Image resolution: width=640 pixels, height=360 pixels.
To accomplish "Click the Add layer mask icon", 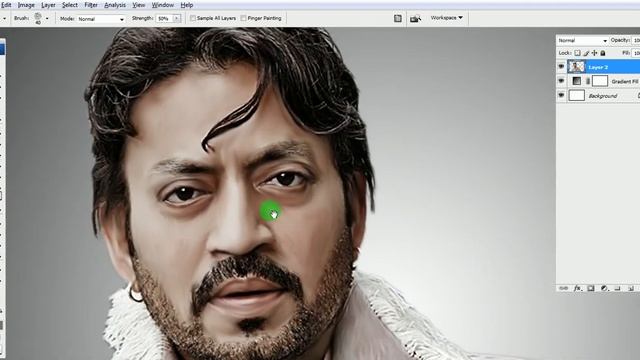I will point(591,288).
